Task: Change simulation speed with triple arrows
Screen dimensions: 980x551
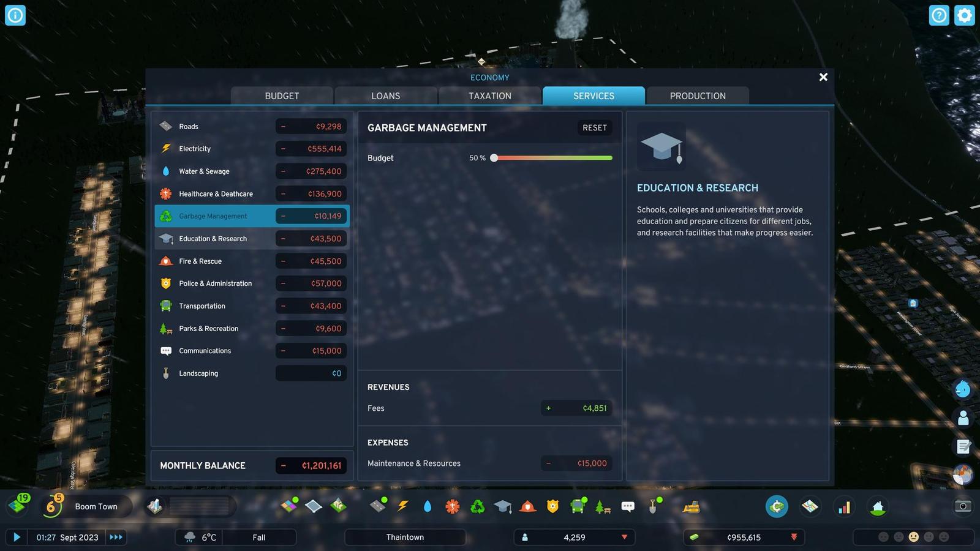Action: (116, 537)
